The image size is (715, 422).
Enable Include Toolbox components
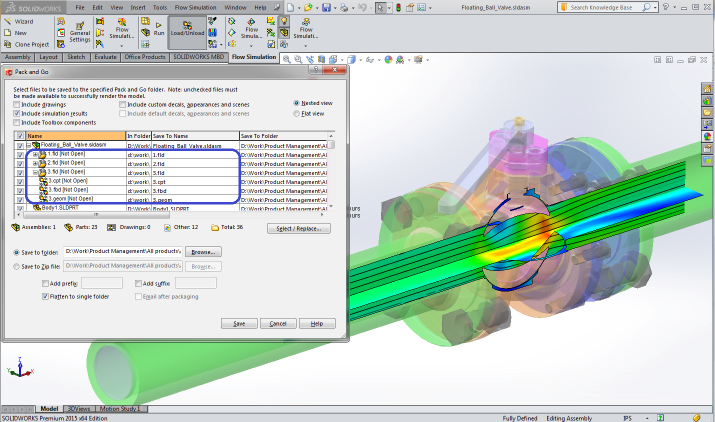tap(17, 123)
